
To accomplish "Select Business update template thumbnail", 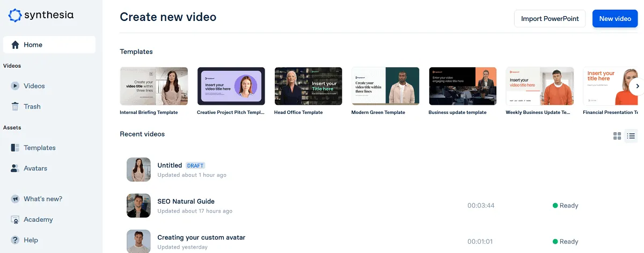I will 463,86.
